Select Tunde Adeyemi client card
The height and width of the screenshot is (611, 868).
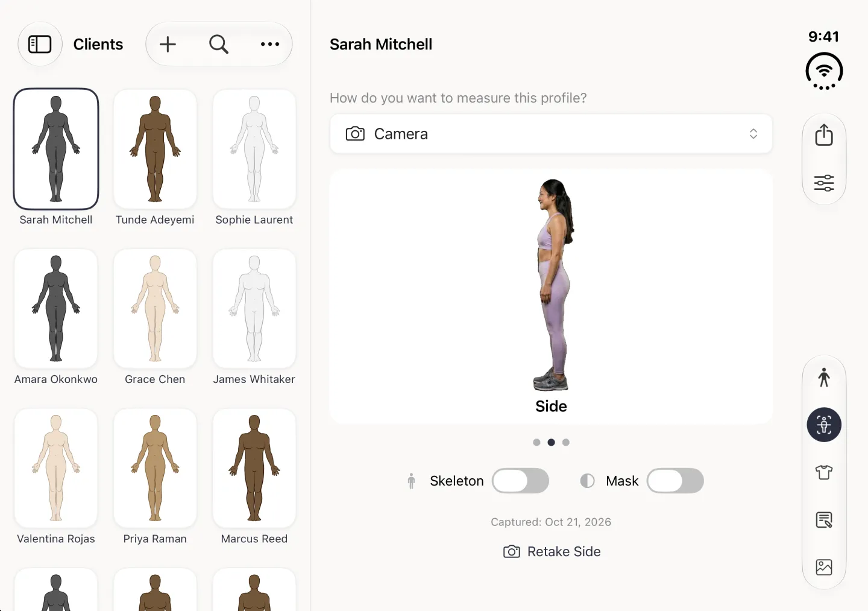coord(155,158)
